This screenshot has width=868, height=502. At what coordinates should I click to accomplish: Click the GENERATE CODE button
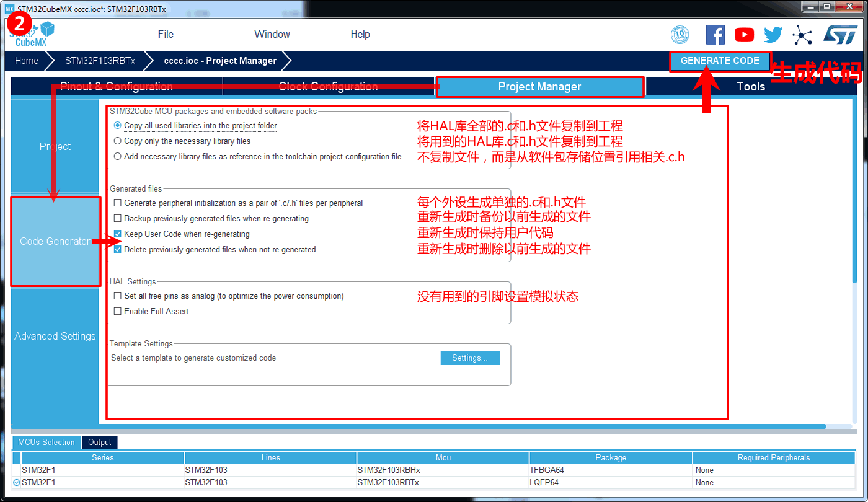[720, 61]
